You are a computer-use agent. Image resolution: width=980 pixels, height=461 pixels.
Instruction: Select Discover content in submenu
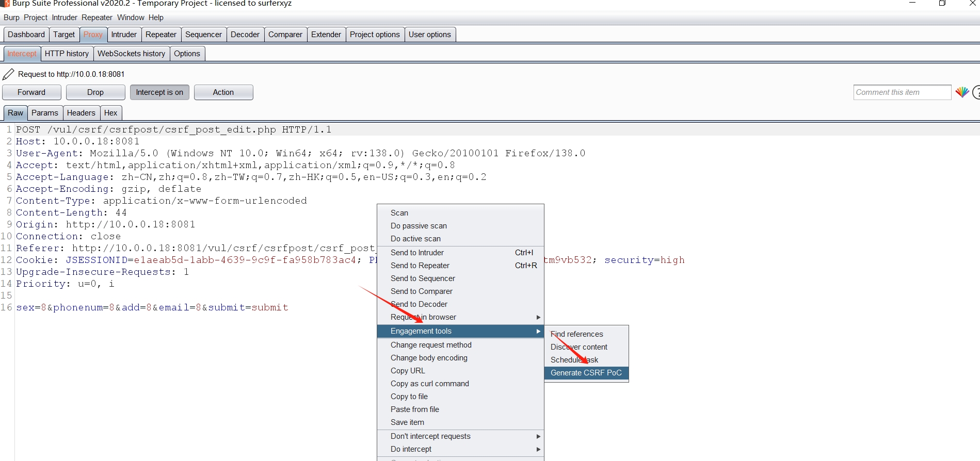point(586,347)
